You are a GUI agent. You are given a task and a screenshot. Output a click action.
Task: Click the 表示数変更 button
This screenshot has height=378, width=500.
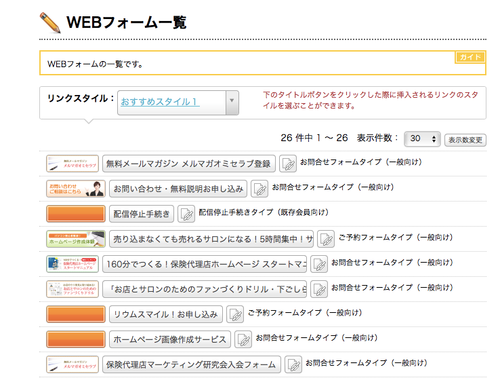465,140
